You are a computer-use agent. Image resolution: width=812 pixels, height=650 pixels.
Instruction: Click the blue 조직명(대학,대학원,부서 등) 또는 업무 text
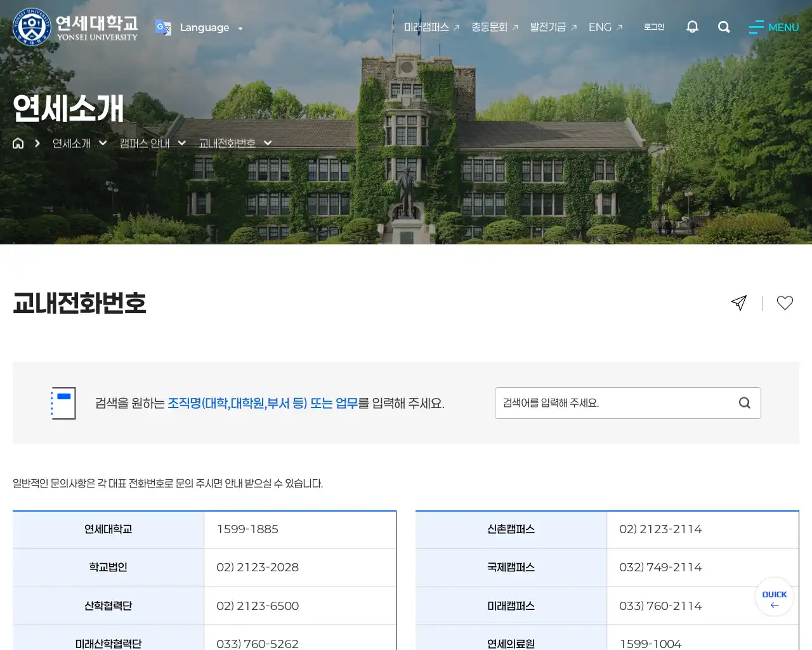pyautogui.click(x=263, y=403)
